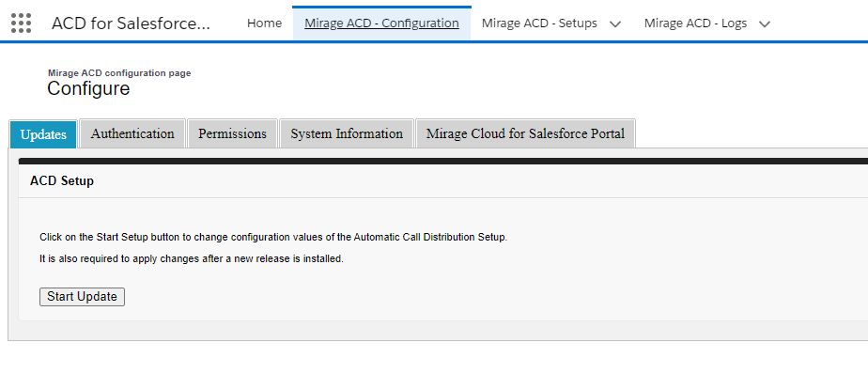
Task: Expand the Mirage ACD - Logs chevron
Action: click(x=765, y=23)
